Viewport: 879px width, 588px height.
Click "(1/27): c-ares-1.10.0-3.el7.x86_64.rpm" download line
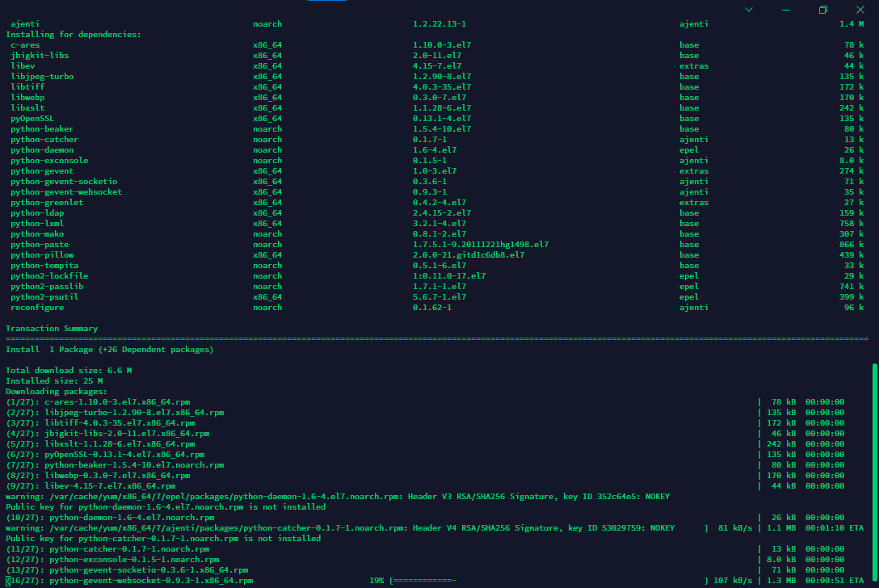[x=98, y=402]
